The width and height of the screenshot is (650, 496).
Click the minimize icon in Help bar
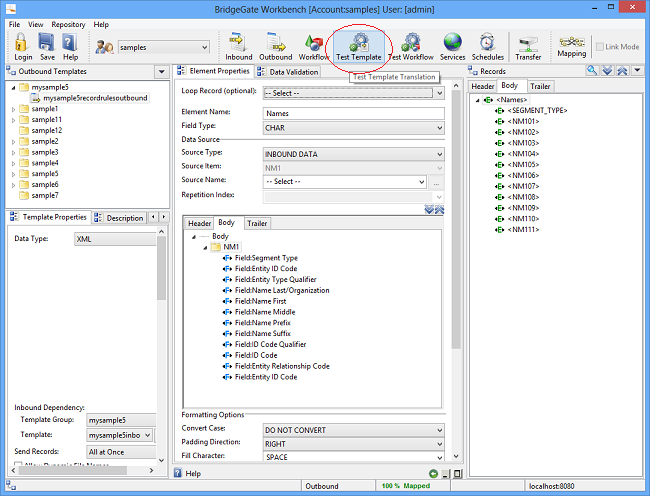pyautogui.click(x=446, y=474)
